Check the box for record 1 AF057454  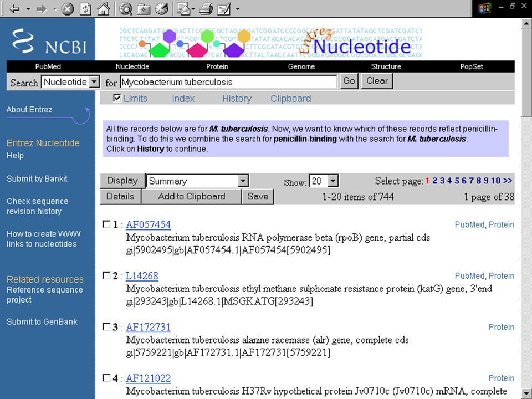click(x=106, y=224)
